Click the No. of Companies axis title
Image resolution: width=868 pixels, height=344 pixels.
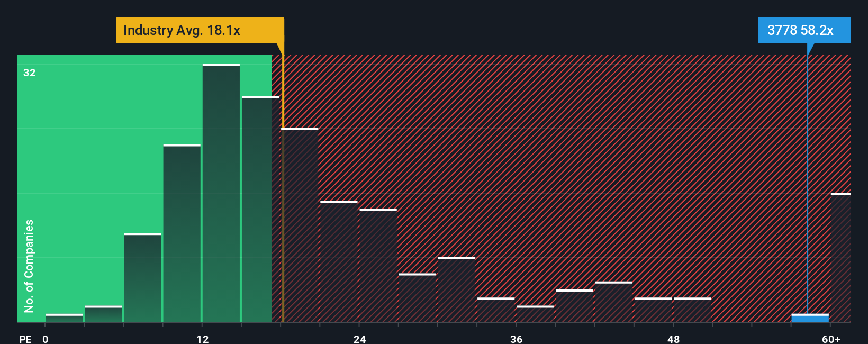(29, 266)
